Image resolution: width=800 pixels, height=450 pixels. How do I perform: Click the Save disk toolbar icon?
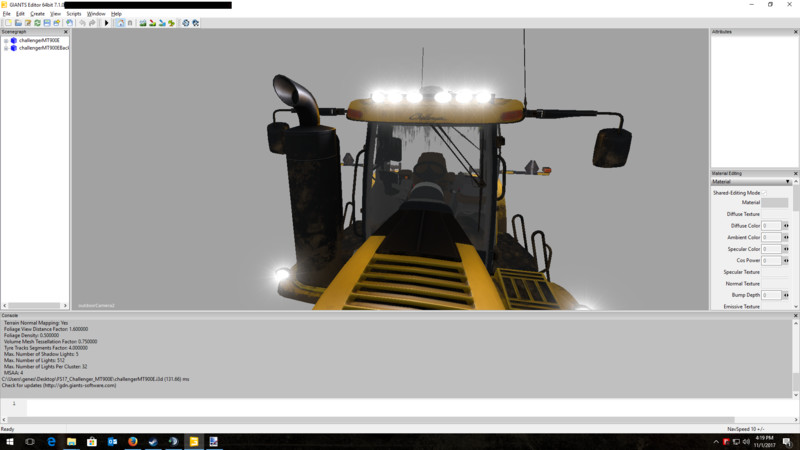pyautogui.click(x=47, y=23)
